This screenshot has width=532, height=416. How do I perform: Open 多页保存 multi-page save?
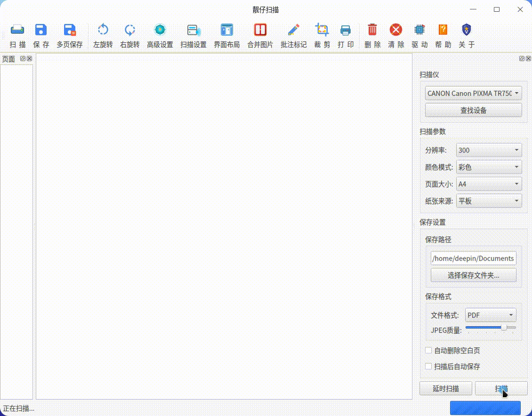pos(70,36)
